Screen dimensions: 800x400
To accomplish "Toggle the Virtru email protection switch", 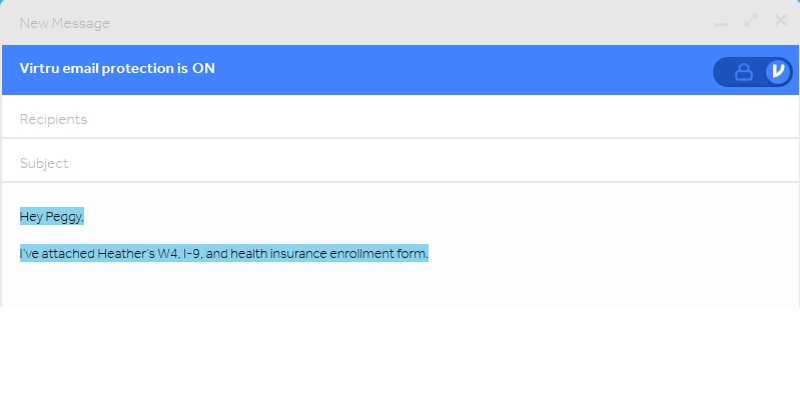I will (x=753, y=72).
